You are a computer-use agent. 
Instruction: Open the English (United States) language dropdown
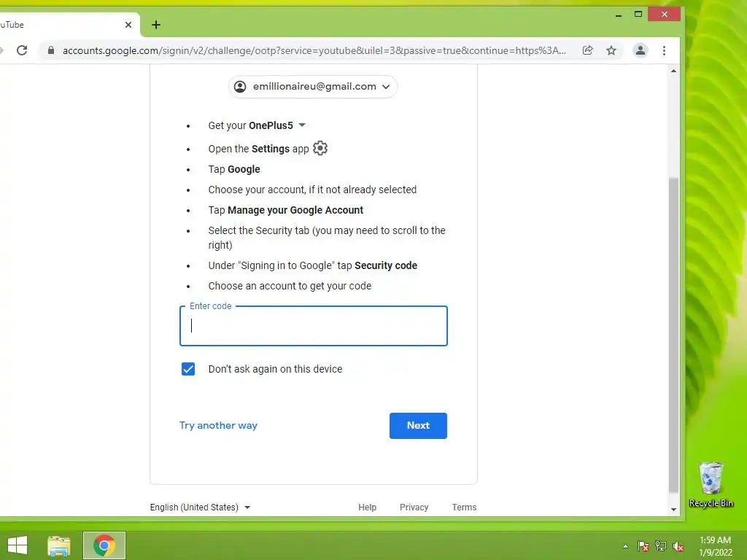200,507
